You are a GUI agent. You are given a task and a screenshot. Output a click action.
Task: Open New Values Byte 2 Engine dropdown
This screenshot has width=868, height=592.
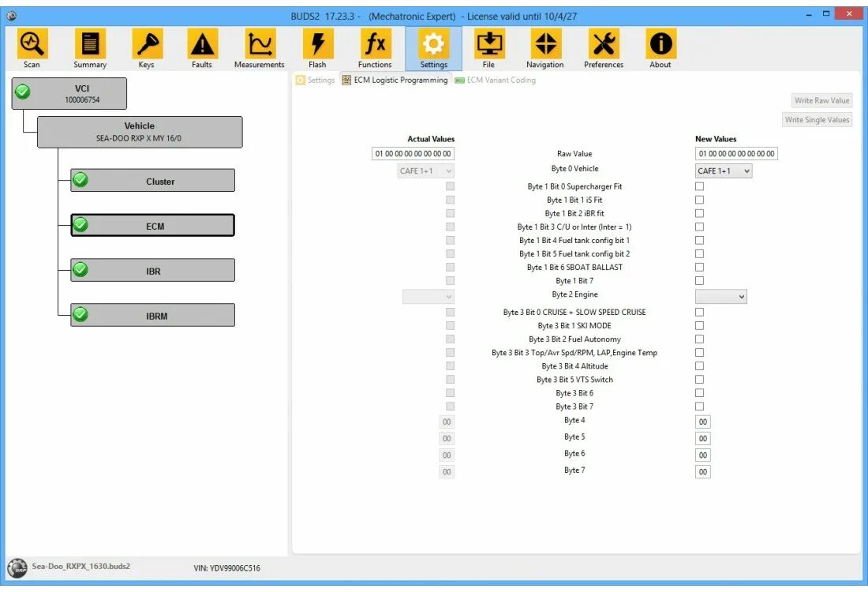pos(720,297)
